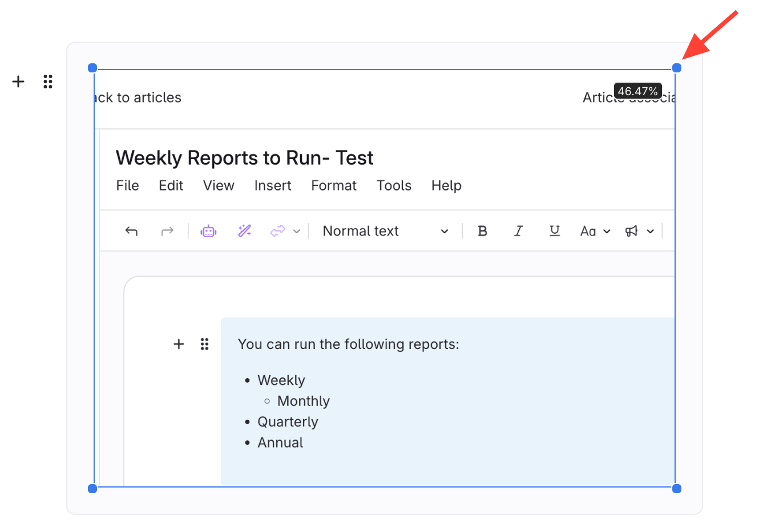Click the drag handle left of the image block

point(48,82)
